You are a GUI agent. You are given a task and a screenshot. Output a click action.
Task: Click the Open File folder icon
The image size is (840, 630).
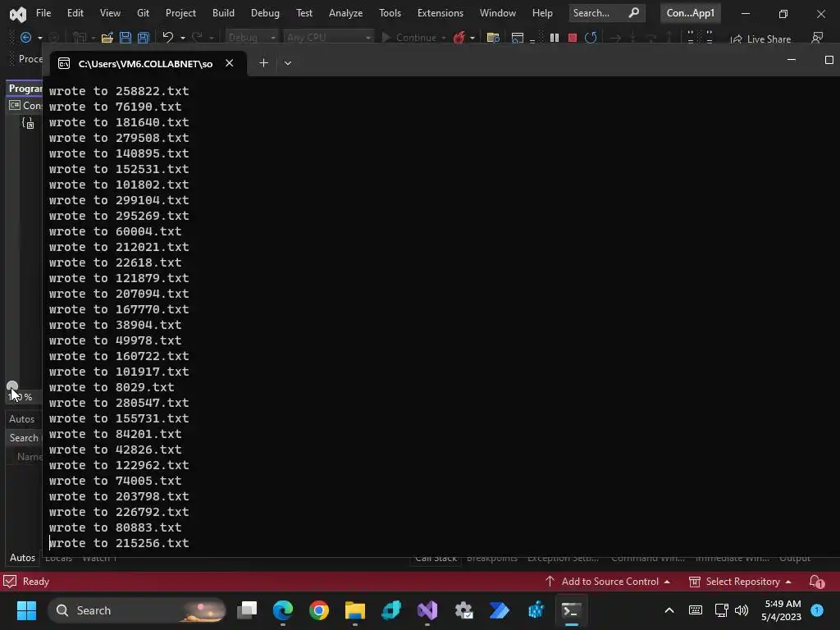click(x=107, y=38)
